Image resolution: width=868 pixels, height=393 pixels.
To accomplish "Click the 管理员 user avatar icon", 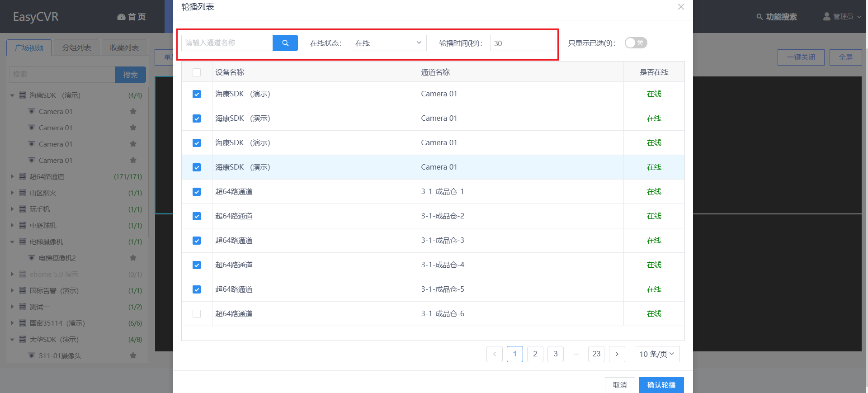I will pos(827,16).
